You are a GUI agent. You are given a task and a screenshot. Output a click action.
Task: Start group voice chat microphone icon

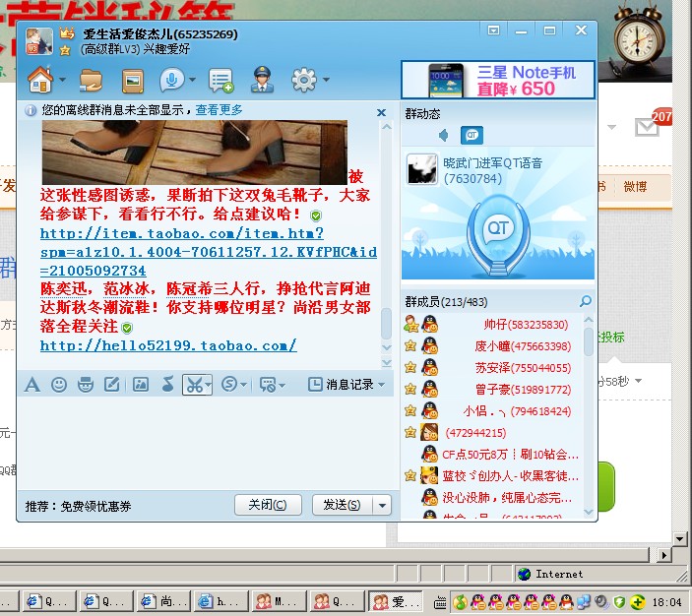click(171, 80)
